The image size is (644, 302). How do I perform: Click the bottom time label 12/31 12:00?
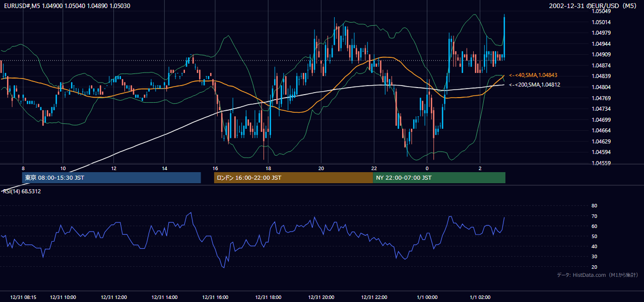114,297
